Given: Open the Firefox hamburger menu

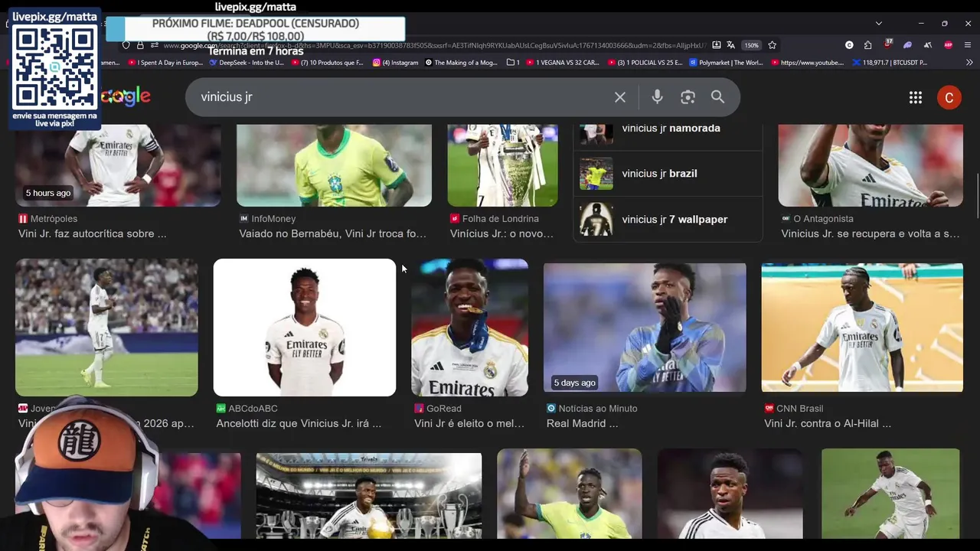Looking at the screenshot, I should click(969, 45).
